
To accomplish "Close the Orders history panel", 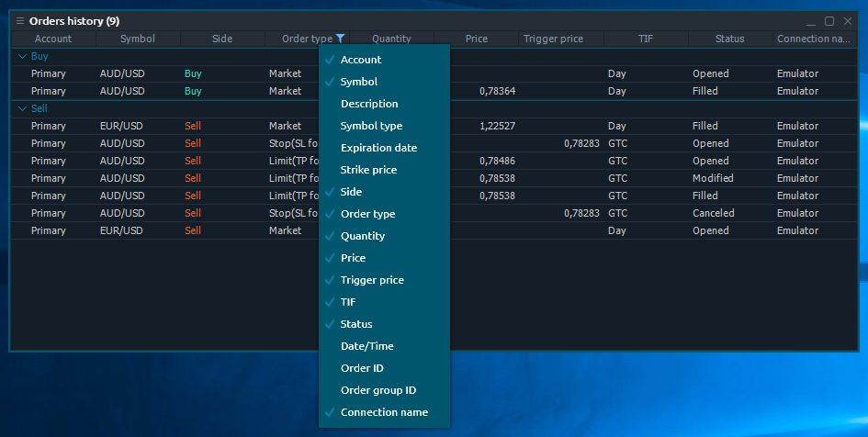I will coord(847,21).
